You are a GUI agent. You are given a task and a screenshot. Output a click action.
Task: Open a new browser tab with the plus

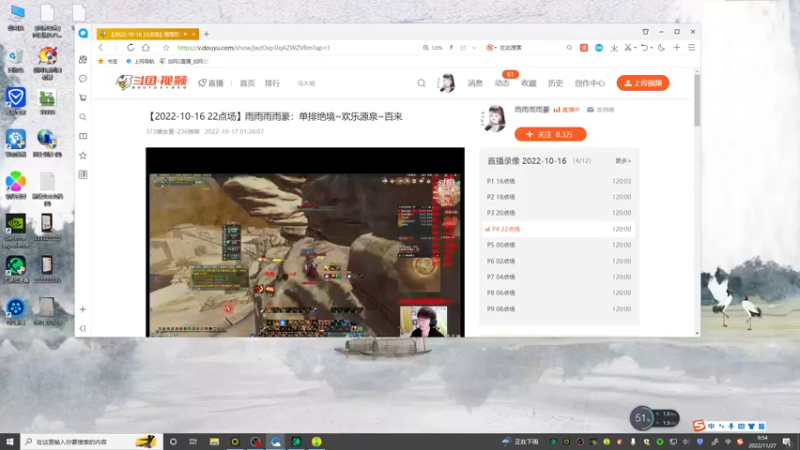click(x=207, y=34)
